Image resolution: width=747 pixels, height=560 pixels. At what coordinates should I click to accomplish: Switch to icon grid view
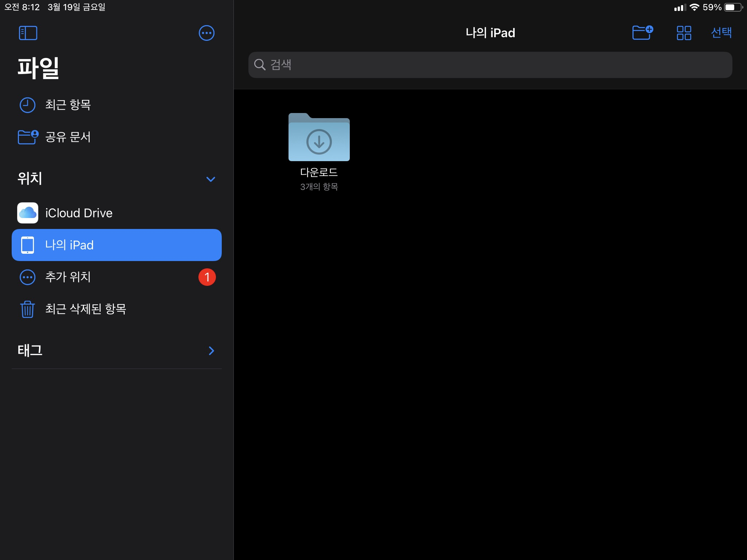coord(684,33)
